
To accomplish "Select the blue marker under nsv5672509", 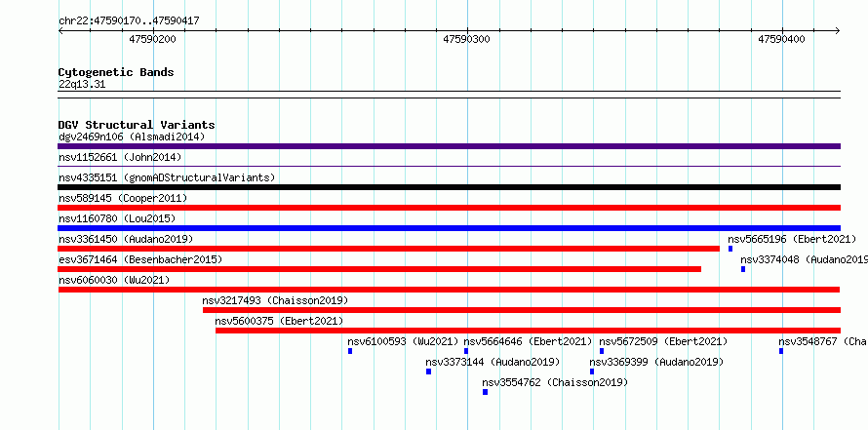I will (x=602, y=351).
